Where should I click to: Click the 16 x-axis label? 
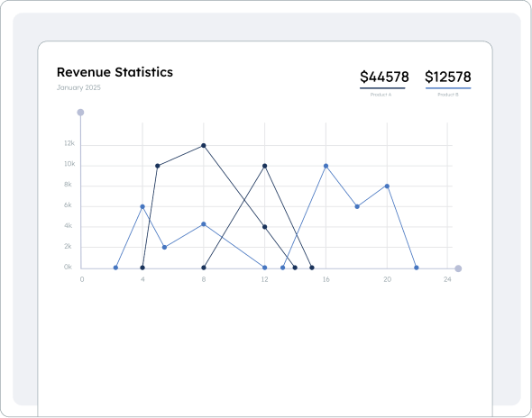pyautogui.click(x=326, y=279)
